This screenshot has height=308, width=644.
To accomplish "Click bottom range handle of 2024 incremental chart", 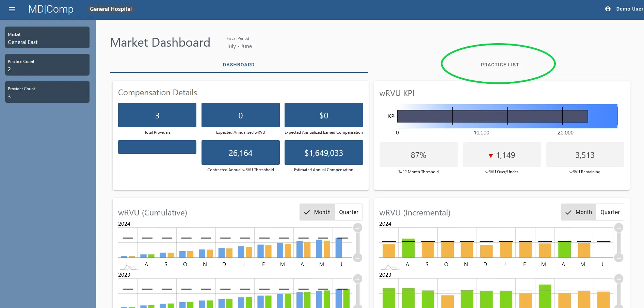I will (619, 258).
